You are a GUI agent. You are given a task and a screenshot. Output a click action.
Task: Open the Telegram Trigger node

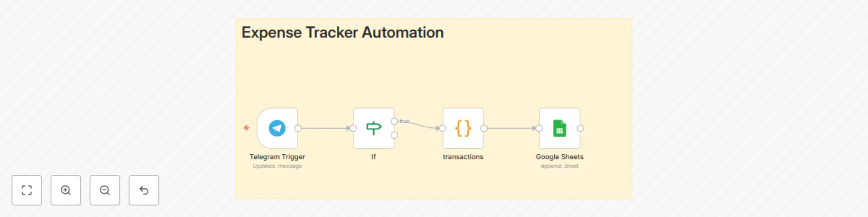[277, 128]
